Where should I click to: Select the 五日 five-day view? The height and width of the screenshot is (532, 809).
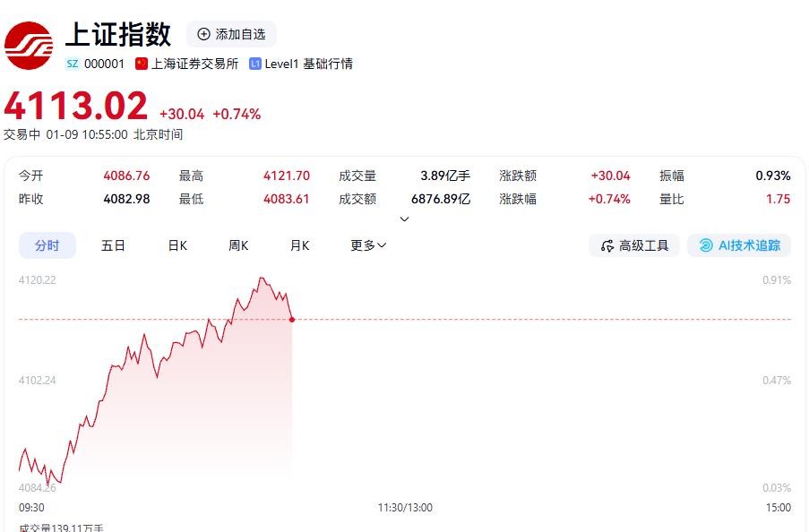click(113, 245)
